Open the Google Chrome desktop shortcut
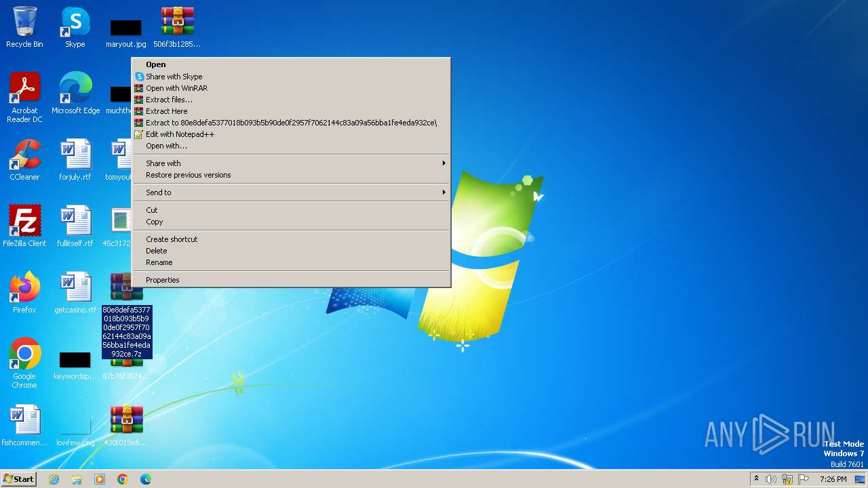Viewport: 868px width, 488px height. (24, 364)
